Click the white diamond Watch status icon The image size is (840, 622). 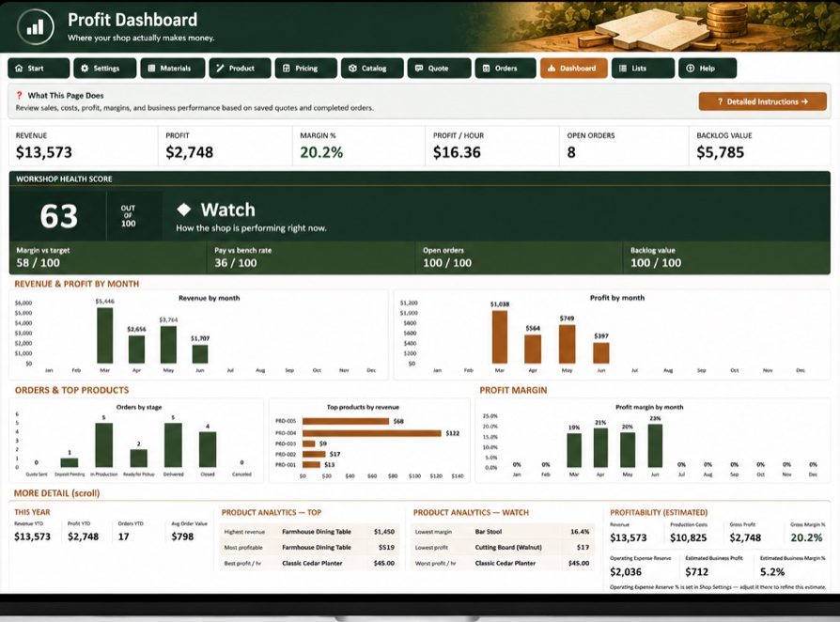point(184,210)
